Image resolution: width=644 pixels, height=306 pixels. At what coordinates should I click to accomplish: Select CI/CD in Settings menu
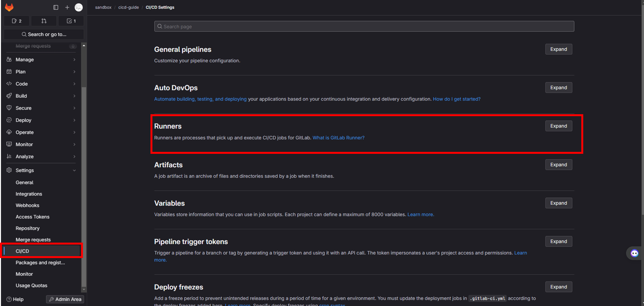[x=42, y=251]
